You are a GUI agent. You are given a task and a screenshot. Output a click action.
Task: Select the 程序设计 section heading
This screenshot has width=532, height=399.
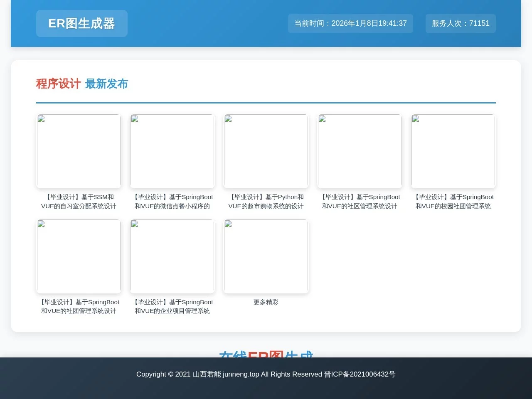pos(58,84)
